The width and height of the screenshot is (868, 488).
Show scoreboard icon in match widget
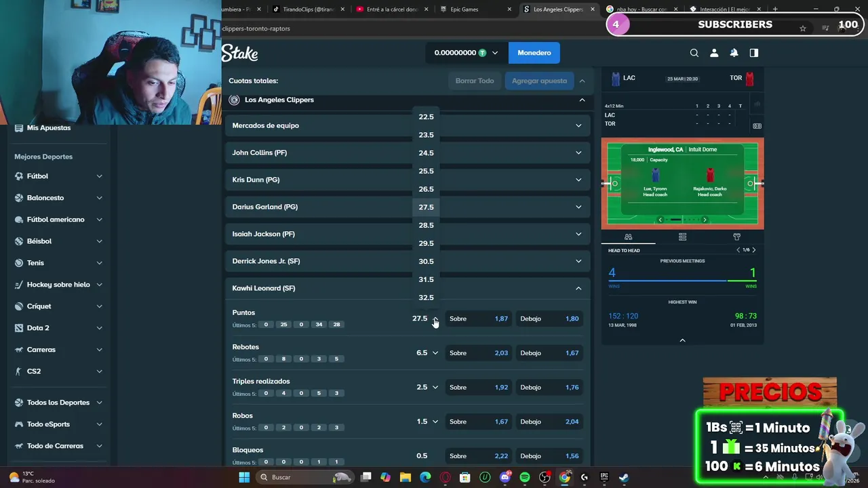[757, 126]
